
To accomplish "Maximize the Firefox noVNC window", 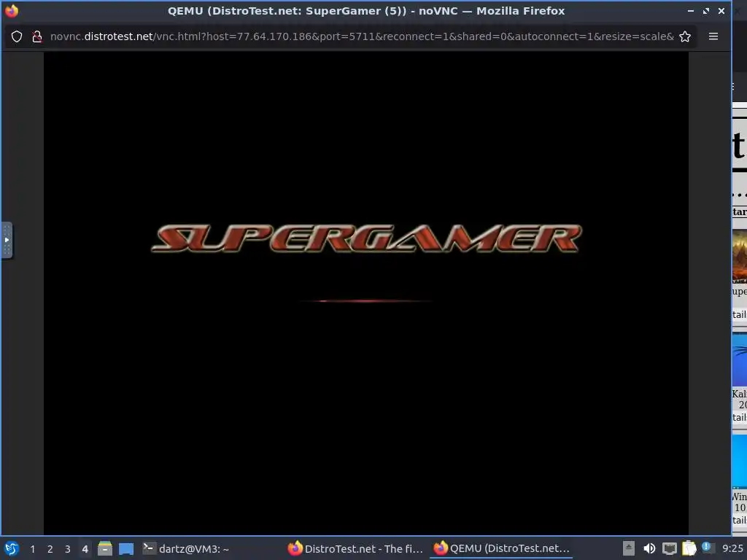I will (x=706, y=10).
